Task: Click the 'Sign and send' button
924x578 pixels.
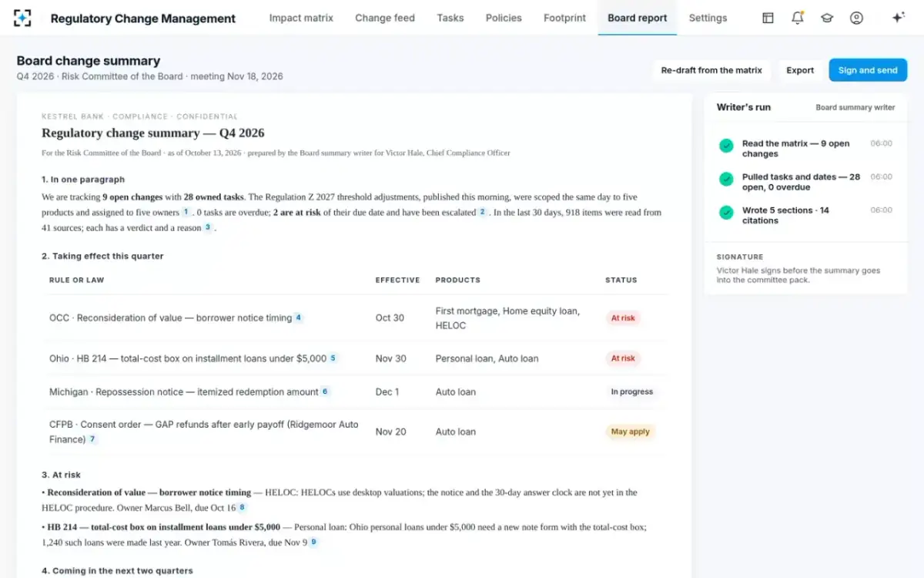Action: point(868,70)
